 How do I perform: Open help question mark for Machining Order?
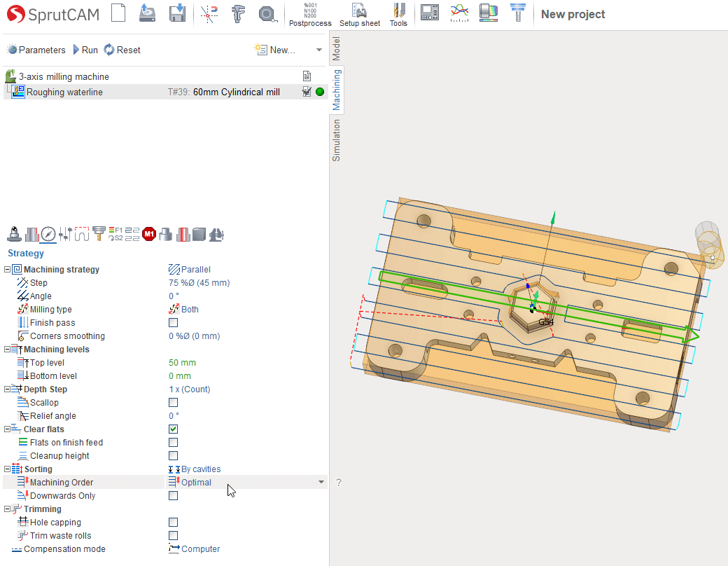[x=339, y=483]
